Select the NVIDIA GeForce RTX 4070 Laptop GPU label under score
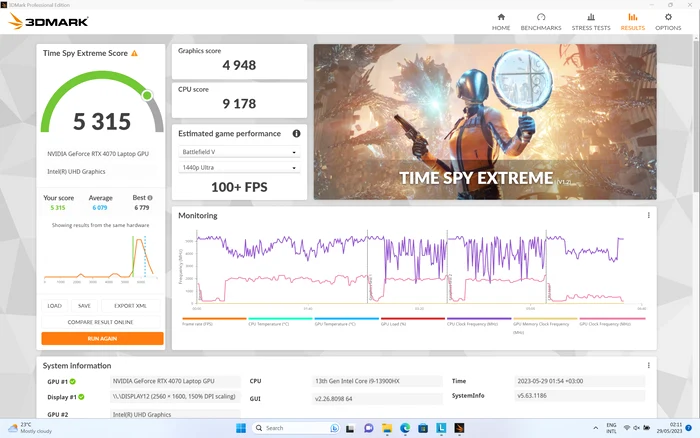700x438 pixels. pos(98,154)
